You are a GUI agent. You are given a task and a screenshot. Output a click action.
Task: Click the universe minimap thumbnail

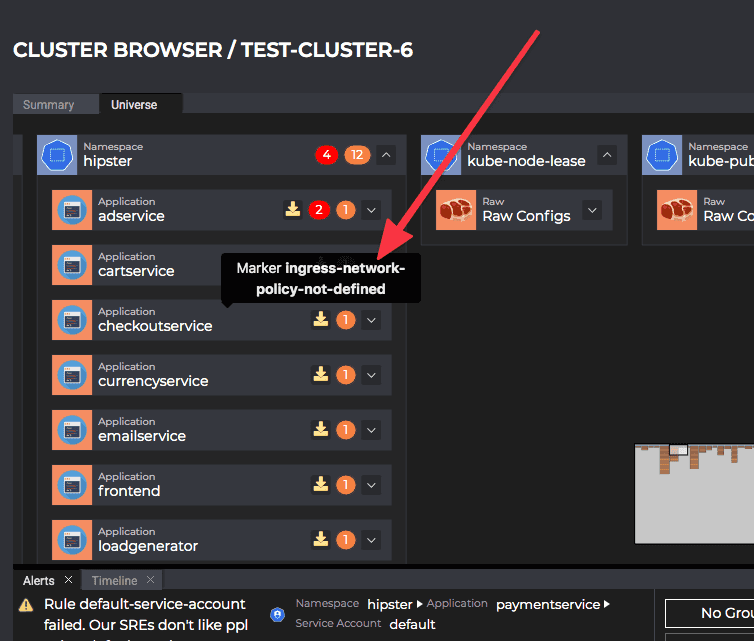click(x=694, y=493)
